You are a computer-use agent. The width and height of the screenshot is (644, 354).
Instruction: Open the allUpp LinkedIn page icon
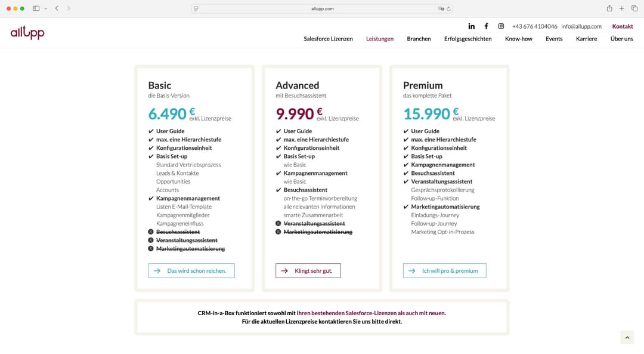coord(472,26)
